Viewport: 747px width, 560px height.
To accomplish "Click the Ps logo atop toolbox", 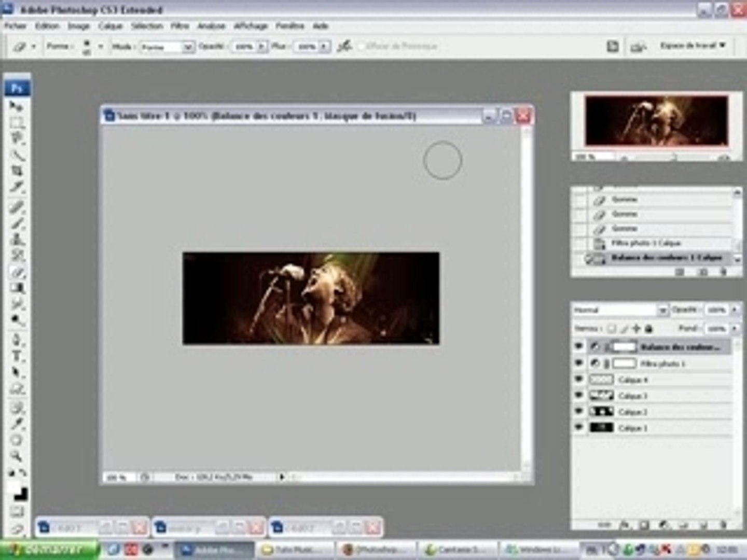I will [17, 88].
